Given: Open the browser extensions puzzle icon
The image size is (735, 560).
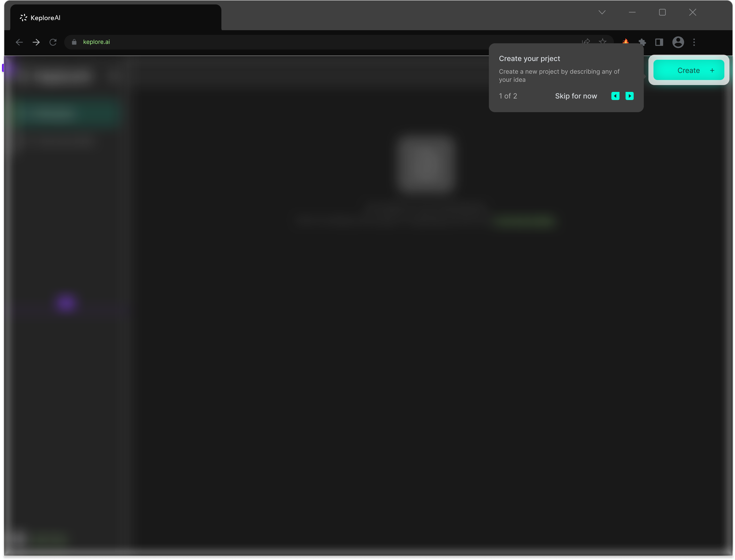Looking at the screenshot, I should [643, 42].
